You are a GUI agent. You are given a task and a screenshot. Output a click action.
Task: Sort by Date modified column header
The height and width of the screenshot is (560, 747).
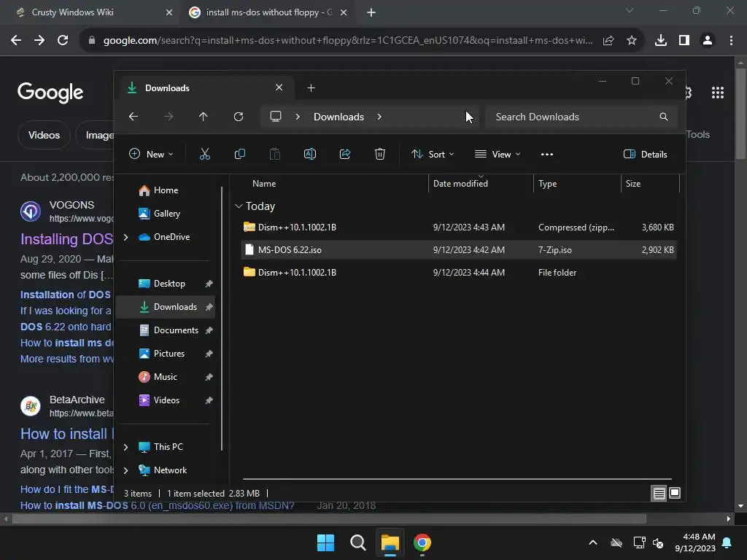pyautogui.click(x=481, y=183)
